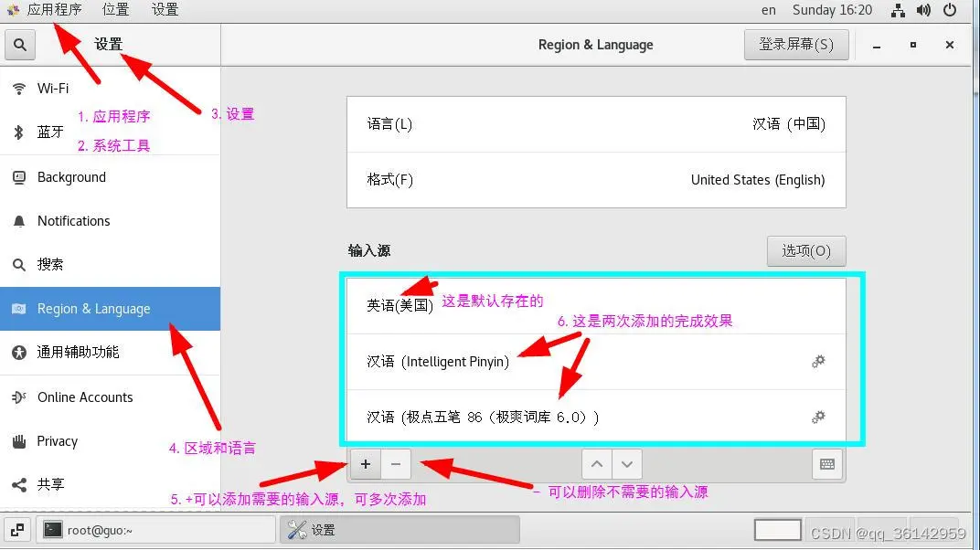980x550 pixels.
Task: Click the 选项(O) options button
Action: click(x=806, y=251)
